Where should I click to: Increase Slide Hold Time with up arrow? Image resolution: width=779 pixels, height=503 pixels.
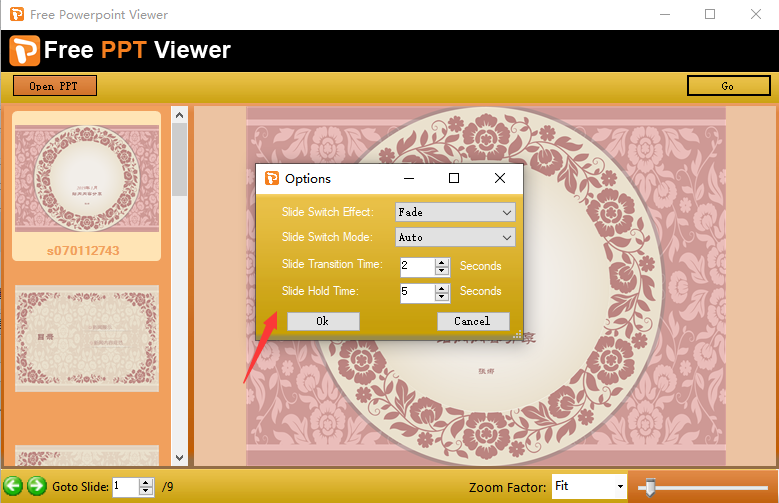point(442,288)
